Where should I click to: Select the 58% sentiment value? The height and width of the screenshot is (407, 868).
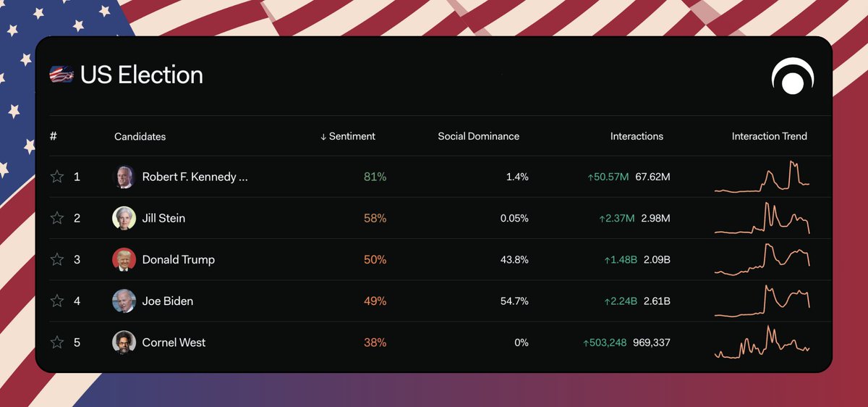(x=375, y=218)
